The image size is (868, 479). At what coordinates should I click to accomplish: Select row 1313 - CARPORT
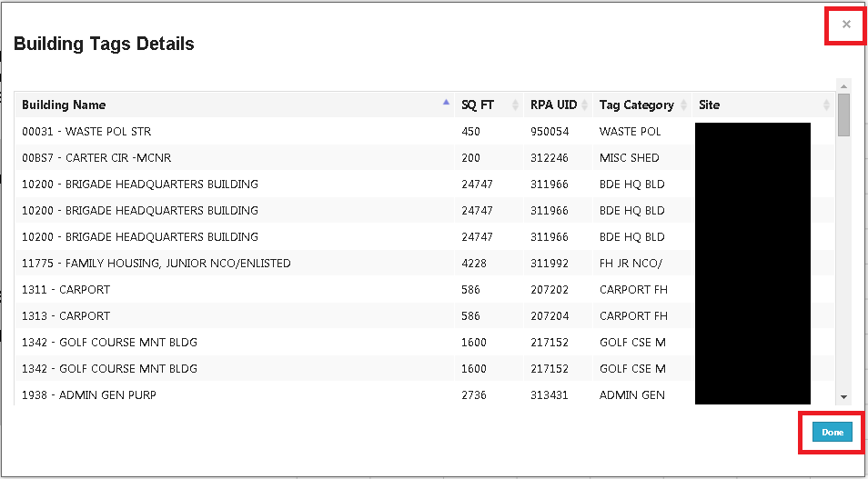point(425,315)
